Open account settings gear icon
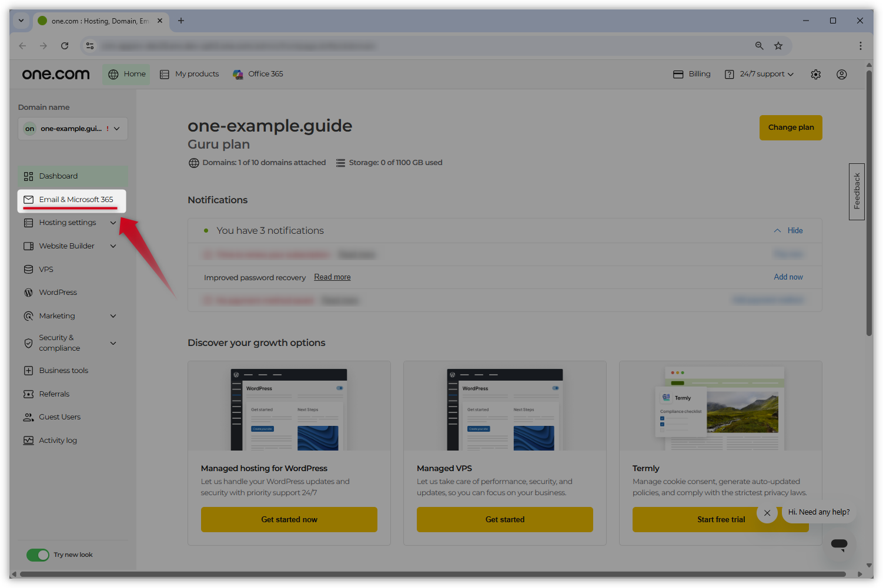Viewport: 883px width, 588px height. point(815,75)
